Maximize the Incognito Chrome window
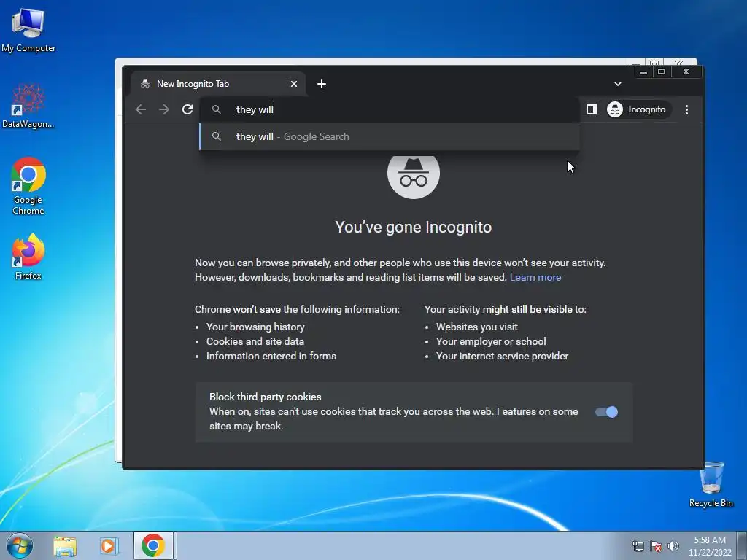747x560 pixels. [662, 72]
